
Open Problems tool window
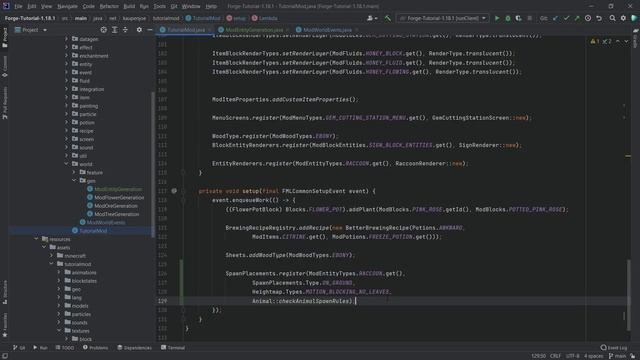(x=96, y=348)
